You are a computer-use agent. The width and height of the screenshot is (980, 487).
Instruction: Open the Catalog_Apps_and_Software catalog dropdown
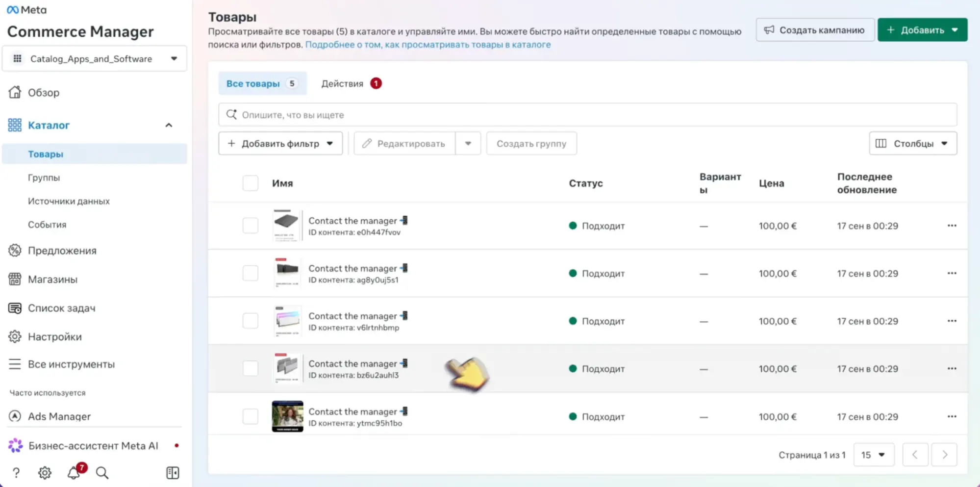click(95, 59)
